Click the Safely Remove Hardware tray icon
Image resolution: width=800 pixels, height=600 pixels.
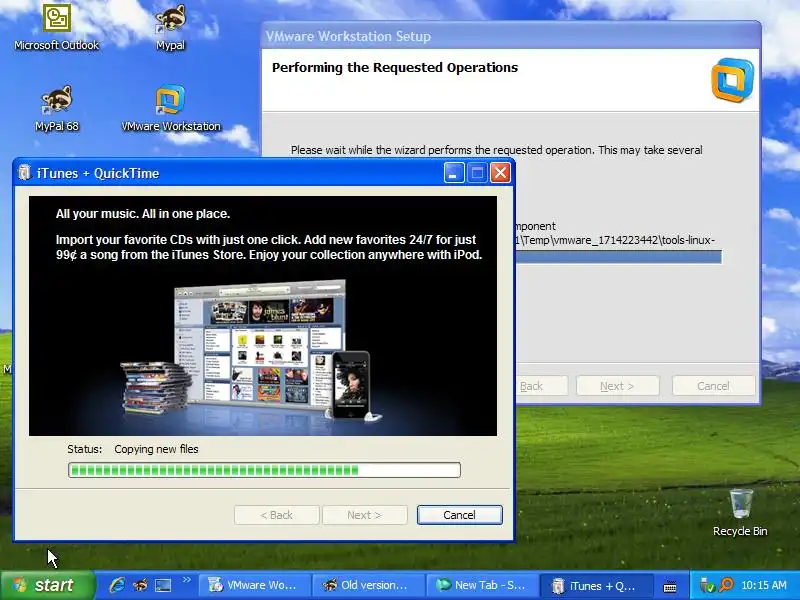707,585
